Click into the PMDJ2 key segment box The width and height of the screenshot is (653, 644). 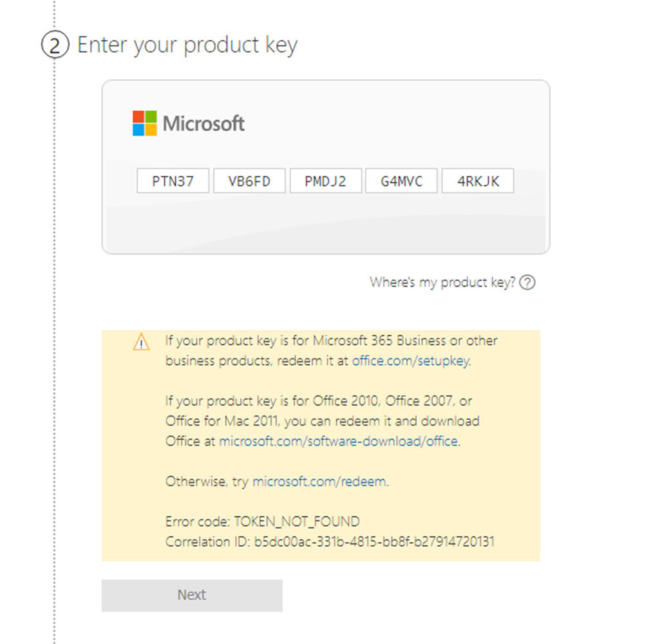click(325, 181)
